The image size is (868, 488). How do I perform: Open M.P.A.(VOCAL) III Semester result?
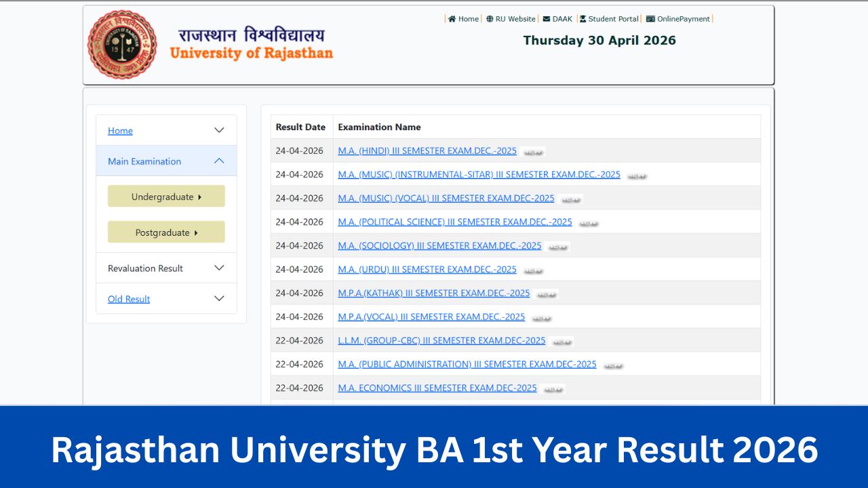[431, 317]
